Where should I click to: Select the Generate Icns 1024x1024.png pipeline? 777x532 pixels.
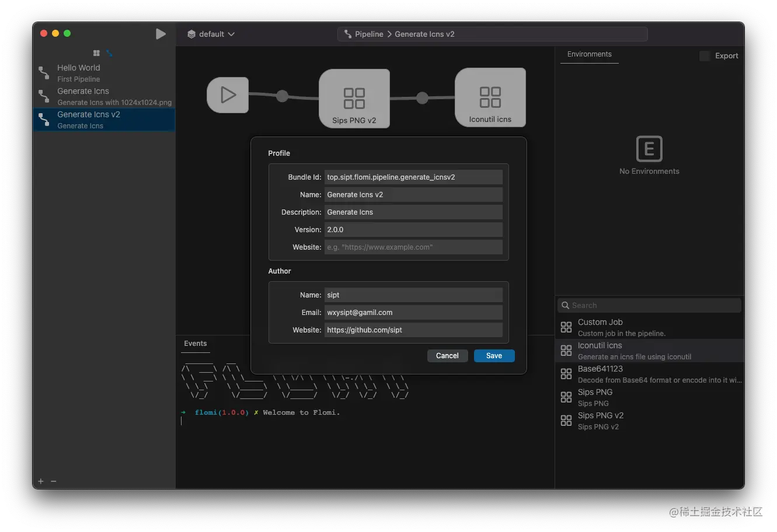pyautogui.click(x=104, y=96)
